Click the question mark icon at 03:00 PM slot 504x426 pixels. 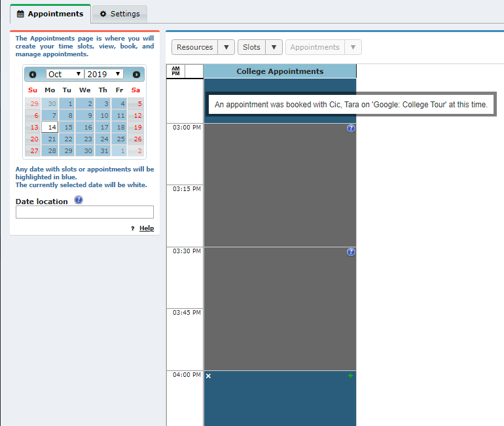point(351,129)
